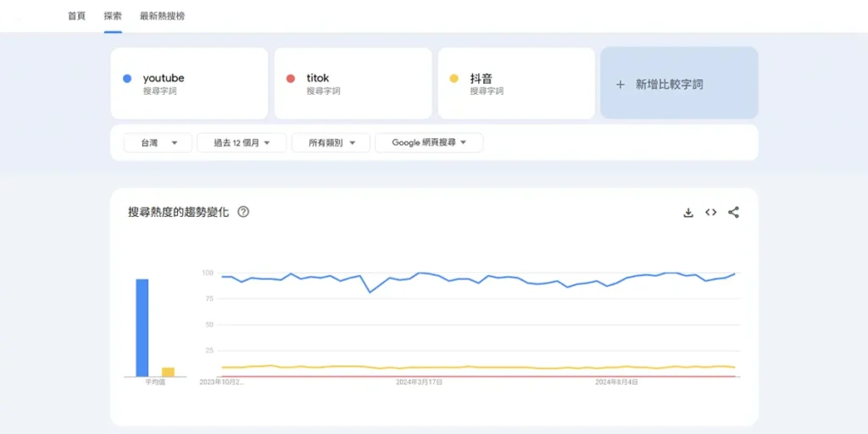Viewport: 868px width, 434px height.
Task: Click the 50 y-axis label
Action: click(x=209, y=325)
